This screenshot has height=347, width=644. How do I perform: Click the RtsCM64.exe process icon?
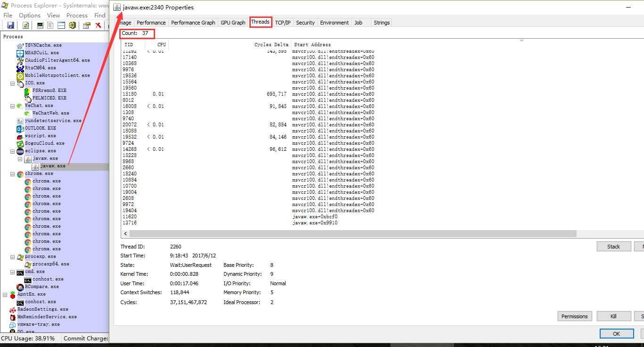pos(20,68)
